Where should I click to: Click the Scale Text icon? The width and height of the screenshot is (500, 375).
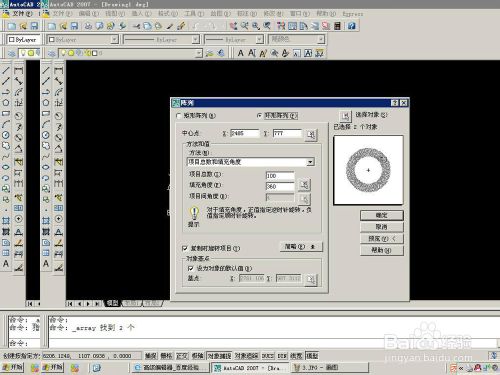297,53
